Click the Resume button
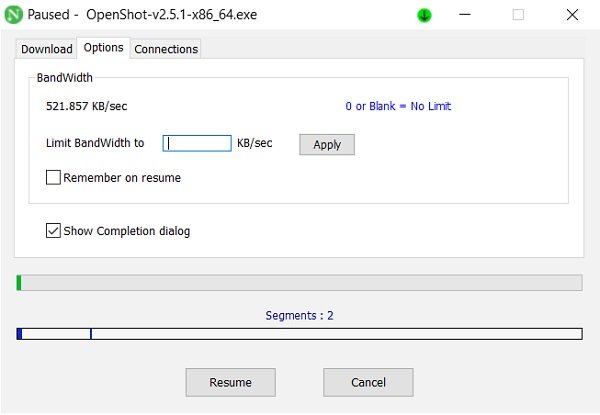 click(x=230, y=382)
